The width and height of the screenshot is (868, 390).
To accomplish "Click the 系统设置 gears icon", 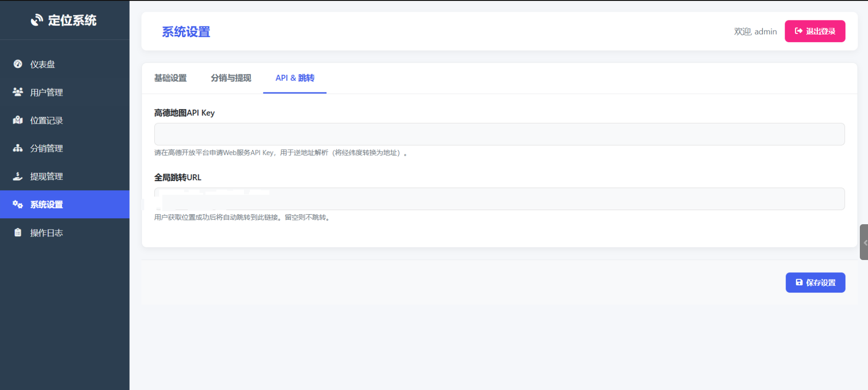I will click(x=18, y=204).
